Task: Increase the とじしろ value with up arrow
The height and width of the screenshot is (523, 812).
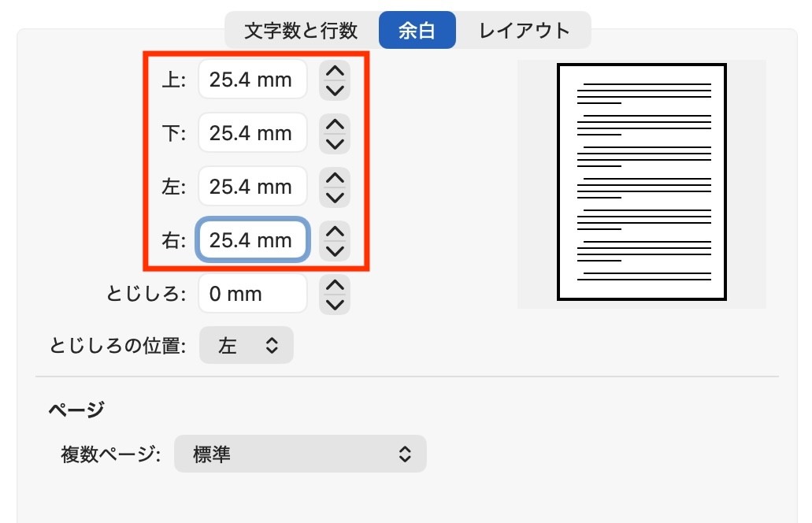Action: pyautogui.click(x=335, y=285)
